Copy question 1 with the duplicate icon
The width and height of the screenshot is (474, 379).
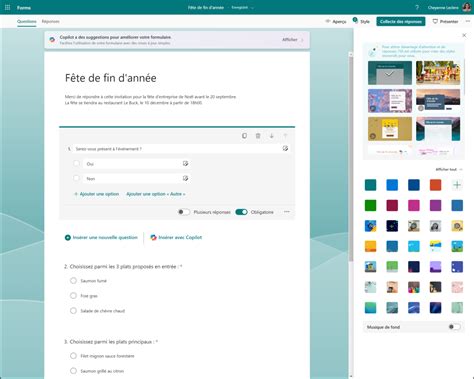[244, 136]
